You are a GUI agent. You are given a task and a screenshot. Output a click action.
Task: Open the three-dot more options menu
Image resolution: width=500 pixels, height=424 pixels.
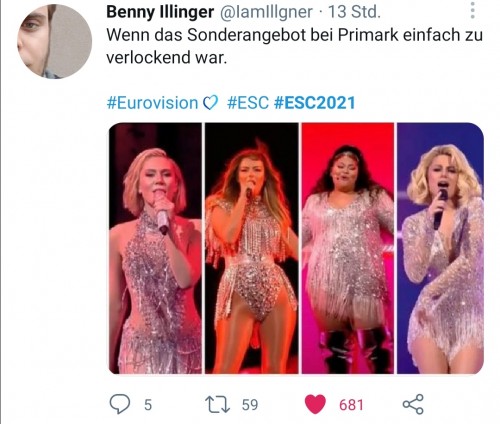[472, 10]
